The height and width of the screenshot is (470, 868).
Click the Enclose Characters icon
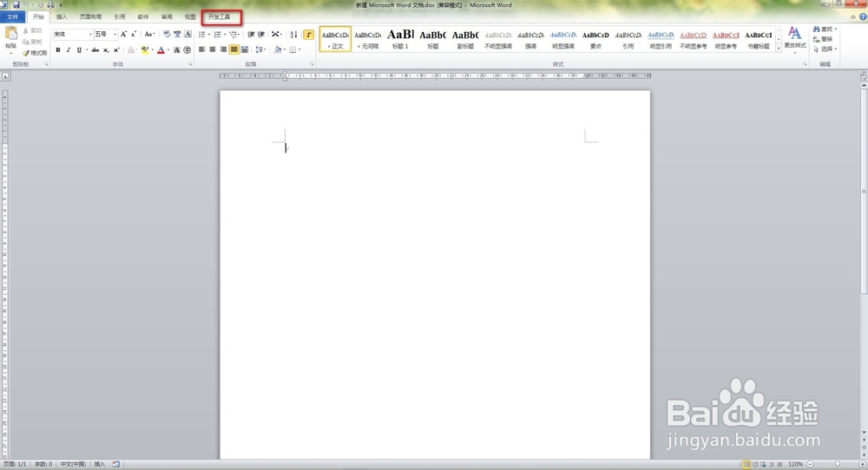(x=187, y=49)
